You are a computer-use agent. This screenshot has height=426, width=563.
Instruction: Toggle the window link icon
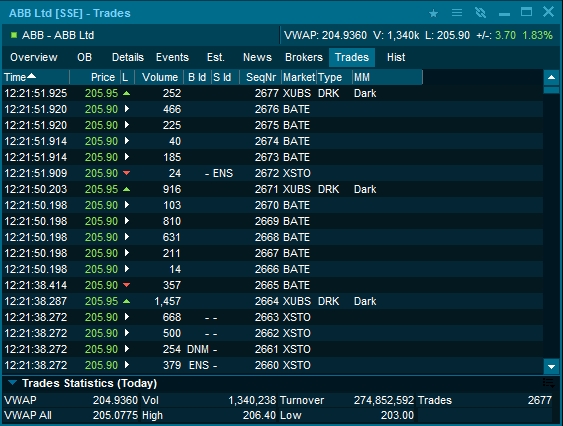[x=480, y=13]
